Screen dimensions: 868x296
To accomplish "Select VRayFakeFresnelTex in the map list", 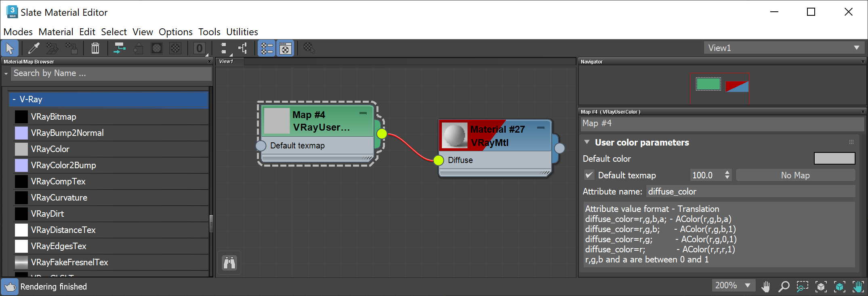I will tap(111, 262).
